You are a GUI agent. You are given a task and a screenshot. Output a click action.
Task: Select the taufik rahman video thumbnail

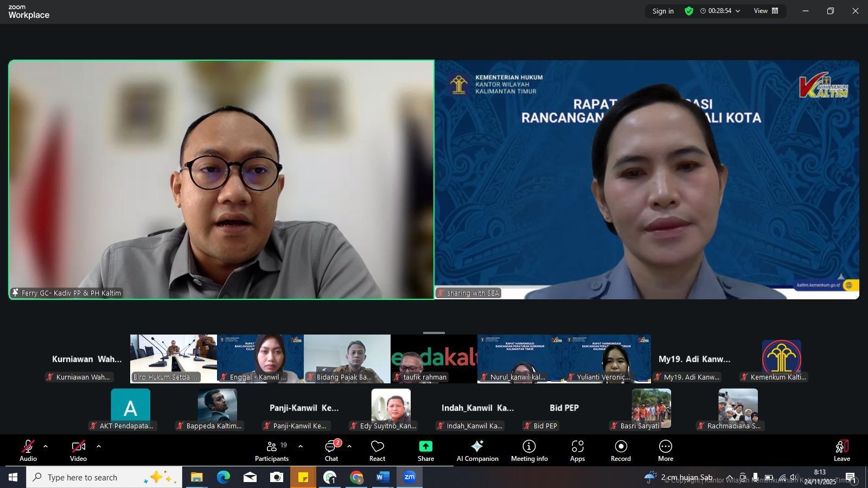click(434, 358)
